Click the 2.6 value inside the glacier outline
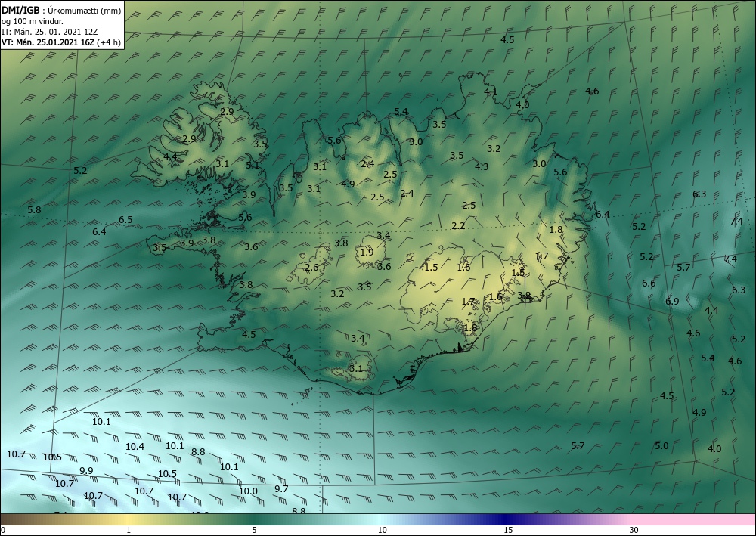 [x=312, y=267]
